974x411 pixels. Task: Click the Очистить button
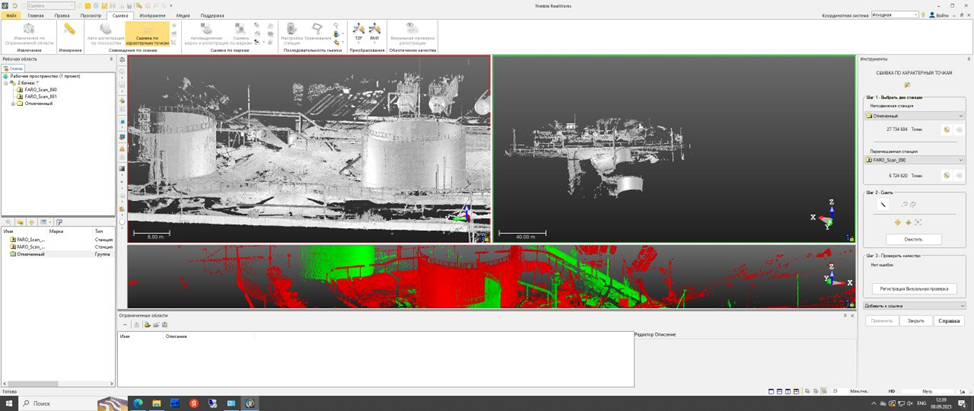point(913,239)
